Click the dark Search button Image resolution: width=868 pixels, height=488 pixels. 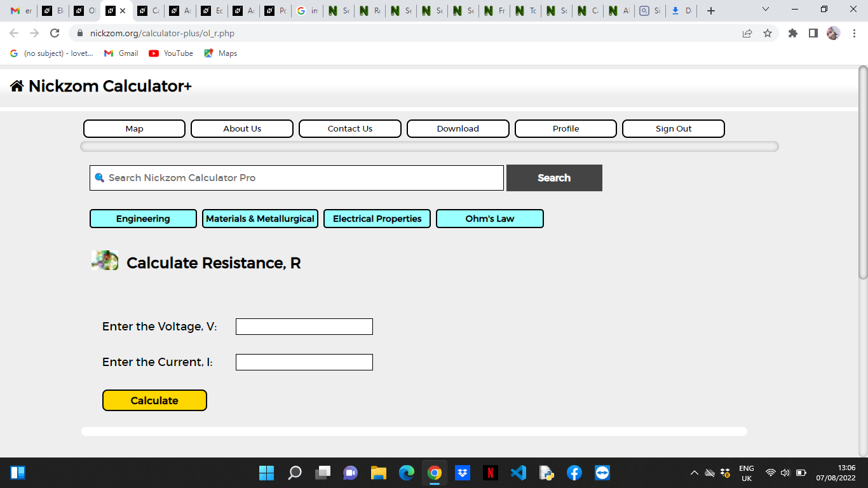(x=554, y=178)
